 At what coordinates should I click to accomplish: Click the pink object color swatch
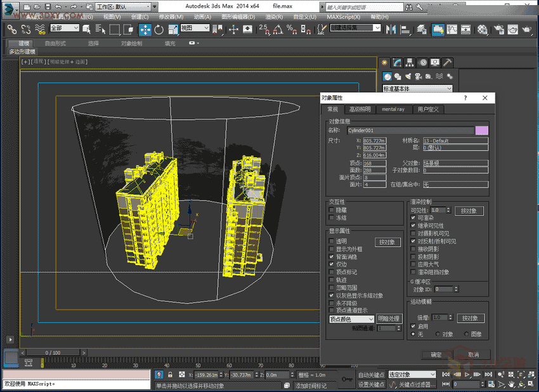pos(481,130)
